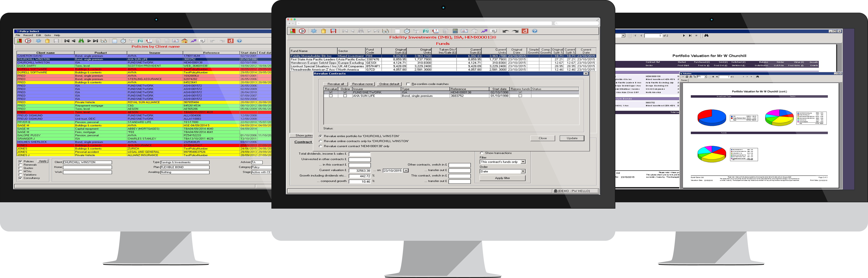The image size is (868, 278).
Task: Toggle the Policies checkbox
Action: tap(20, 162)
